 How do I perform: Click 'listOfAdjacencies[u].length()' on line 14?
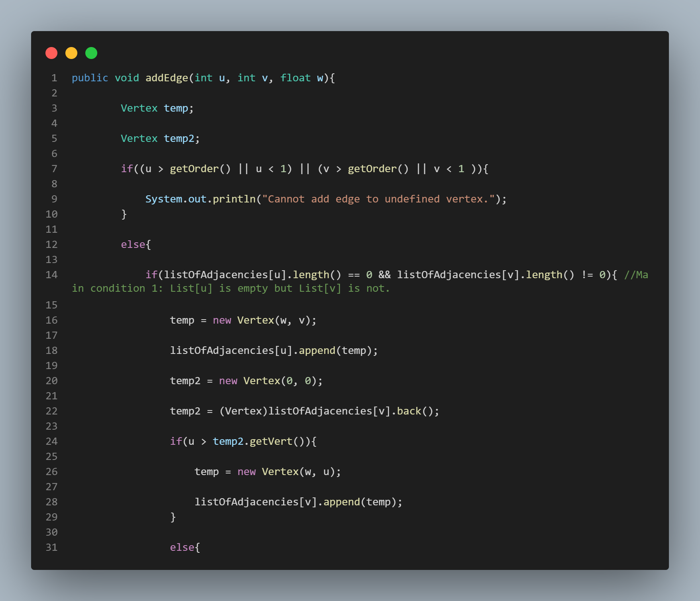(x=253, y=275)
